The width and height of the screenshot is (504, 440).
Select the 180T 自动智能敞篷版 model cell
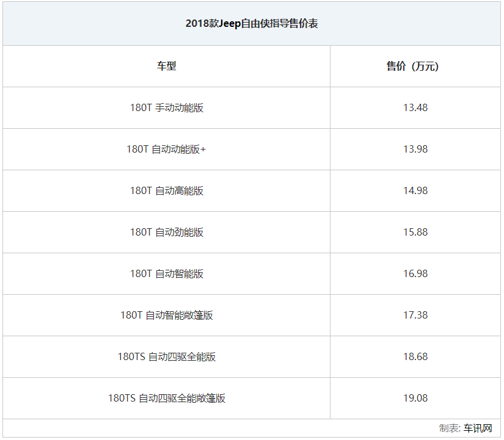(x=166, y=315)
